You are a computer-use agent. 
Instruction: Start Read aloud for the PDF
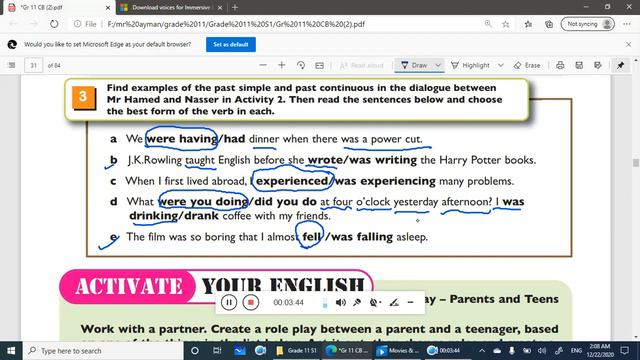tap(362, 65)
